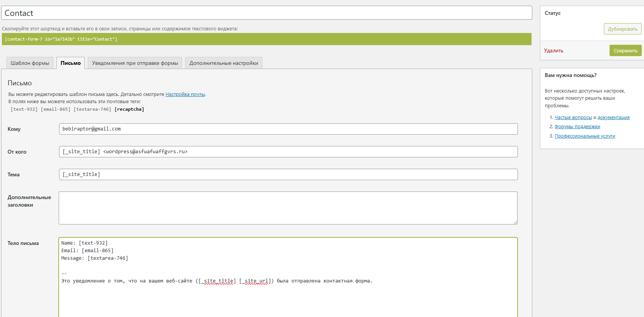Switch to the Шаблон формы tab
Viewport: 644px width, 317px height.
30,63
